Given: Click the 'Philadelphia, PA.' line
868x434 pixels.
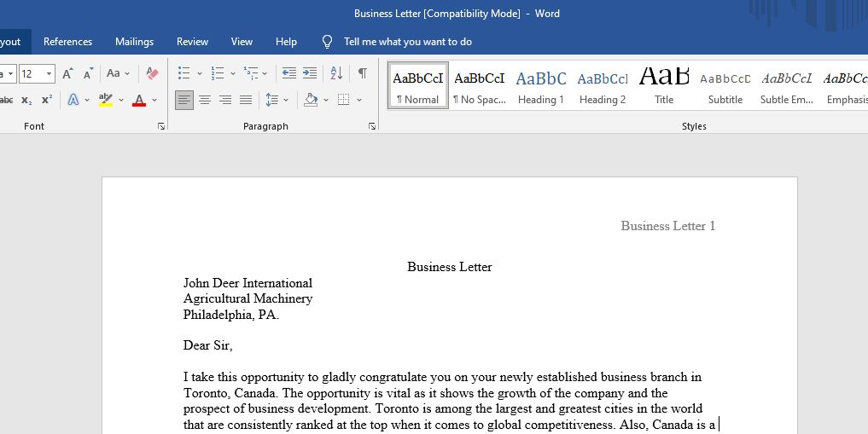Looking at the screenshot, I should [x=231, y=315].
